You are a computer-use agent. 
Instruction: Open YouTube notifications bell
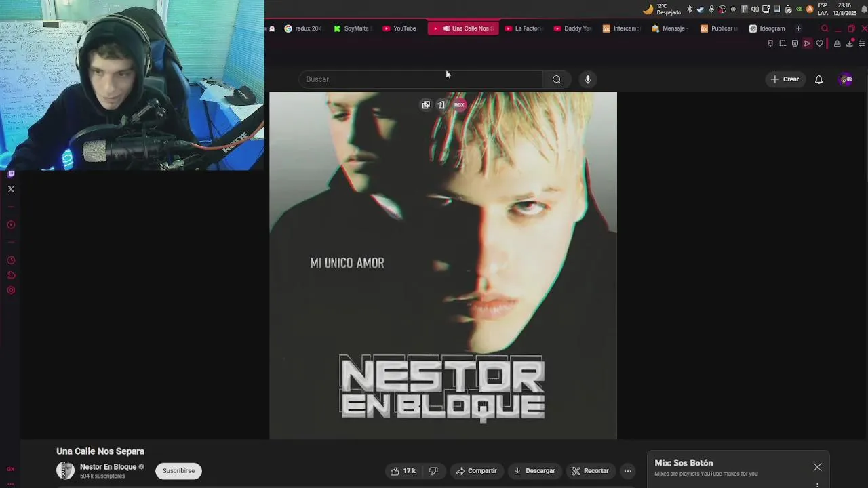click(x=818, y=79)
